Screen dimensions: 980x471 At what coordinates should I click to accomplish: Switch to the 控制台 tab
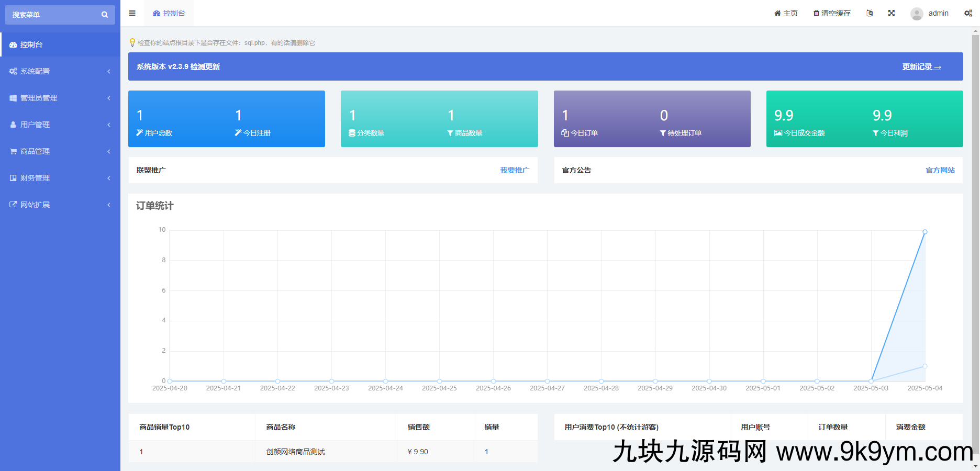169,13
